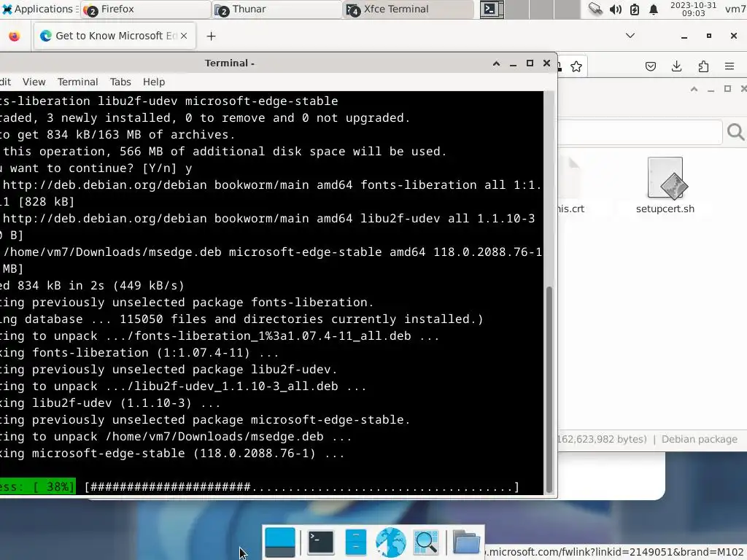Minimize the Terminal window
Viewport: 747px width, 560px height.
pyautogui.click(x=513, y=63)
